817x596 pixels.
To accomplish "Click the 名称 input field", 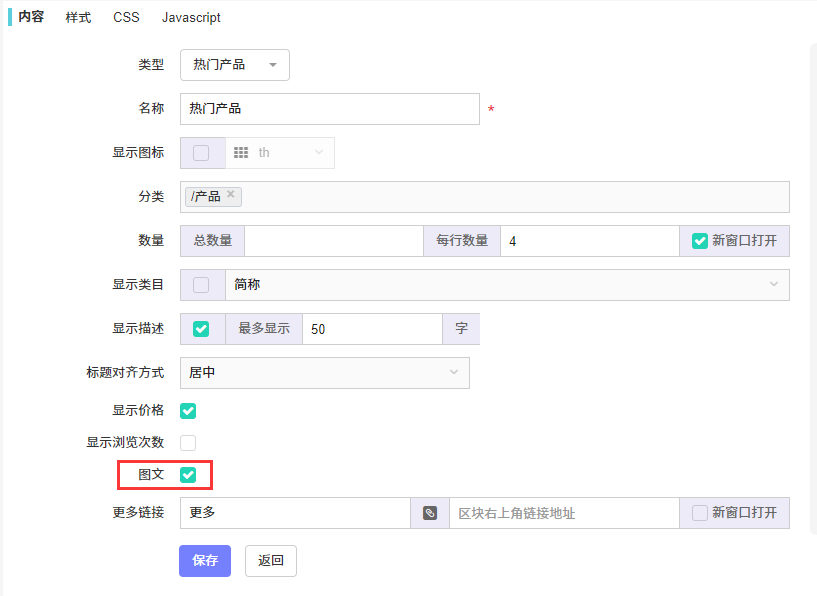I will [x=330, y=109].
